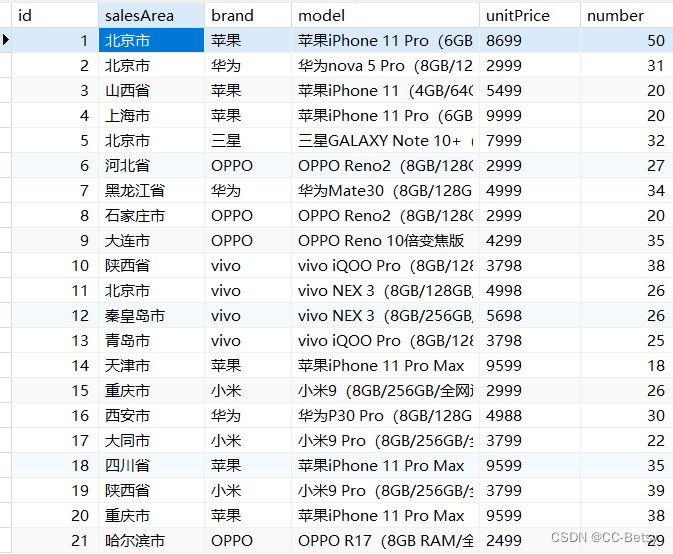Select the 大连市 salesArea cell
The image size is (673, 554).
[152, 240]
